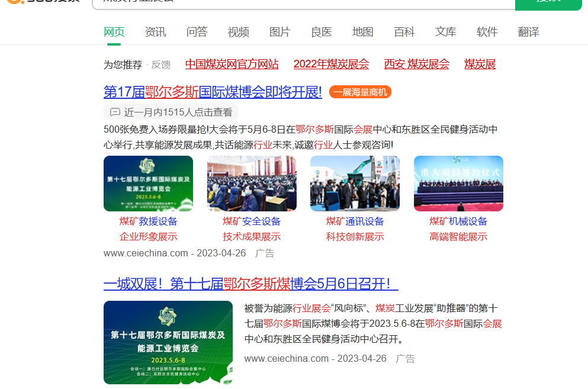Open the conference hall audience thumbnail
Image resolution: width=588 pixels, height=389 pixels.
pos(252,184)
